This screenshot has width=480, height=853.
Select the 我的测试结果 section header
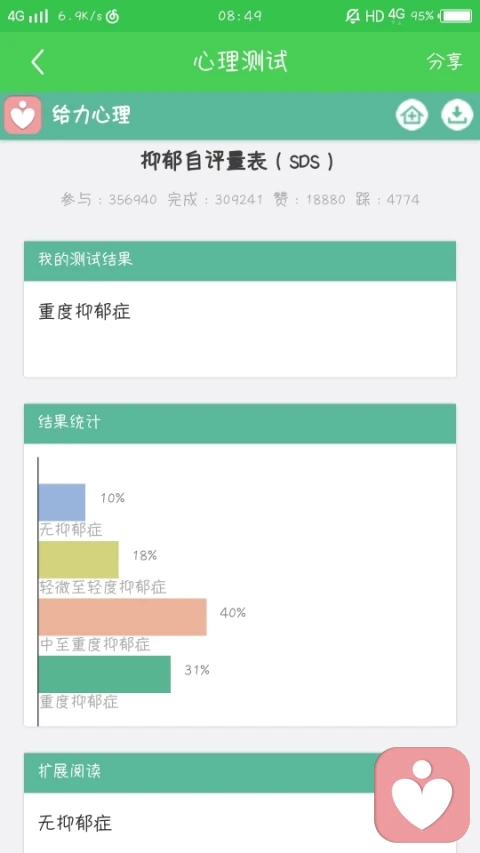click(239, 261)
